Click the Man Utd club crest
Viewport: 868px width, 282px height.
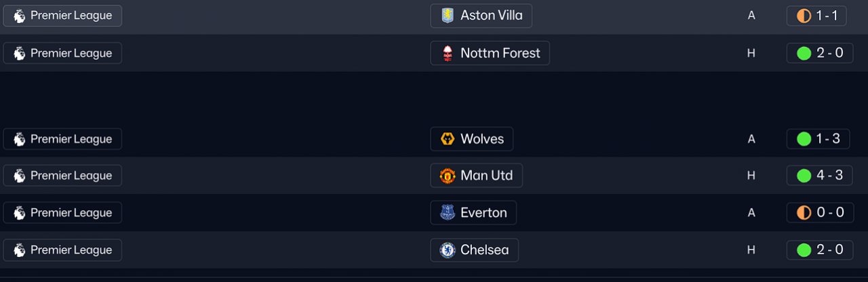(447, 176)
